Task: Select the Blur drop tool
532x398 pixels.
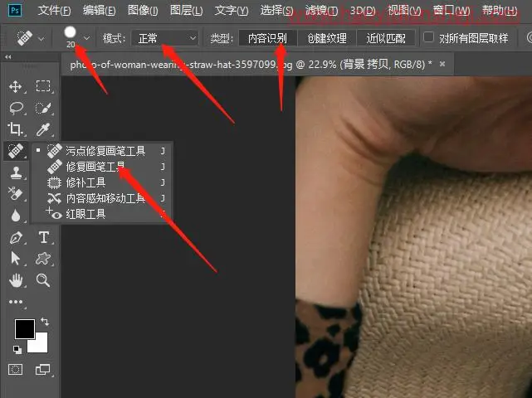Action: click(x=16, y=216)
